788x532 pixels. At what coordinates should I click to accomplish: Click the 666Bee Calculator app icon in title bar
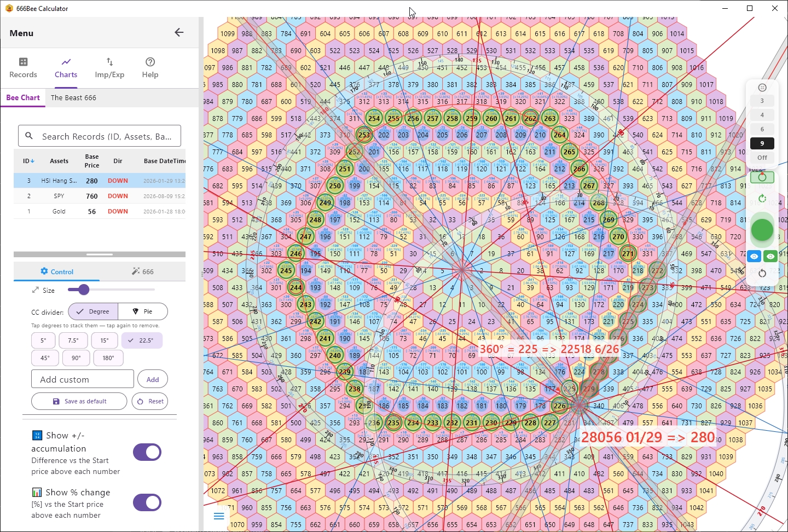(x=9, y=8)
